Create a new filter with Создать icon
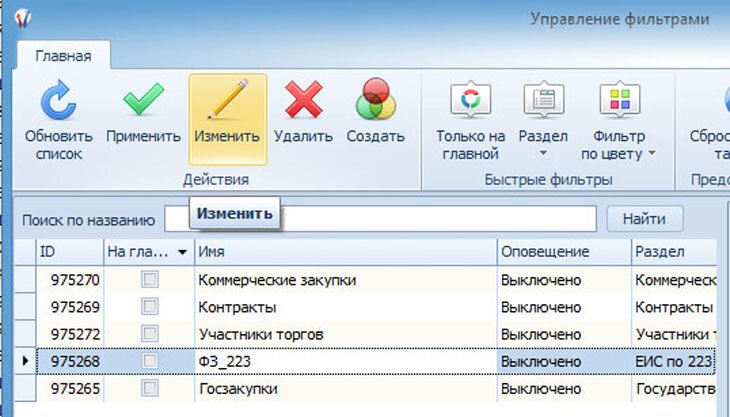Viewport: 730px width, 417px height. point(376,103)
